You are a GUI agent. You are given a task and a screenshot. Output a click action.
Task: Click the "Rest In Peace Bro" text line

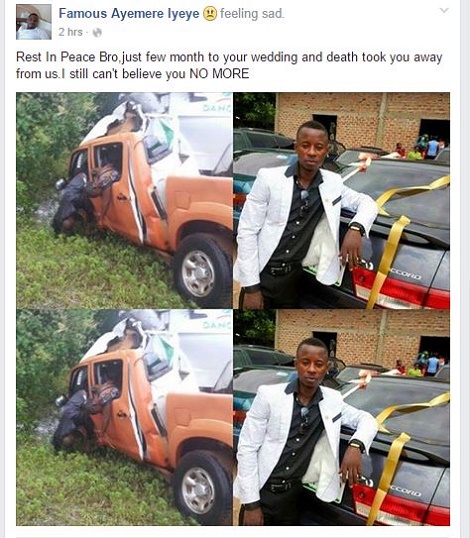[229, 57]
